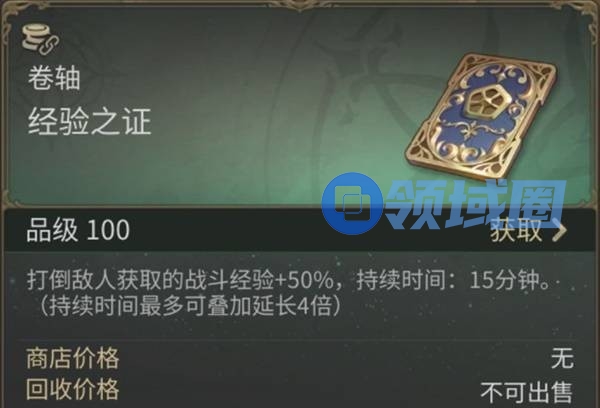Open the 获取 acquire link
The height and width of the screenshot is (408, 600).
point(528,230)
